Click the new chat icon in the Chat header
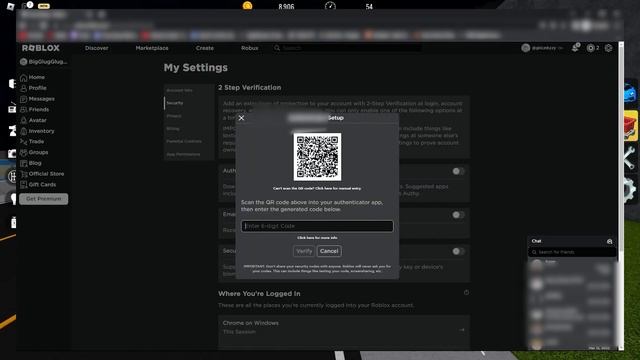The image size is (640, 360). pyautogui.click(x=609, y=242)
